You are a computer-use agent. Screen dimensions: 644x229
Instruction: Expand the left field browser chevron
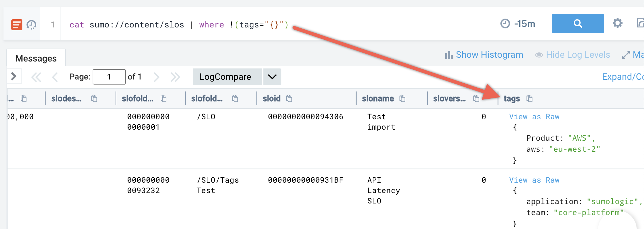pyautogui.click(x=14, y=76)
